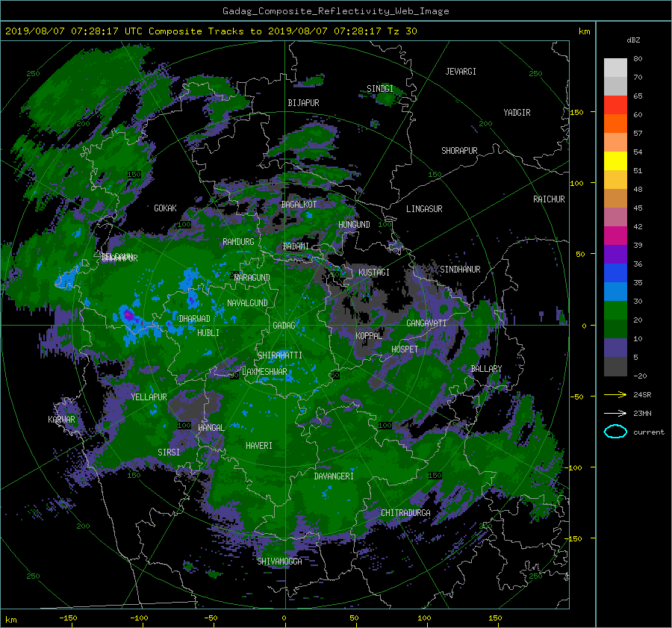
Task: Click the 0 km bottom axis tick label
Action: 284,618
